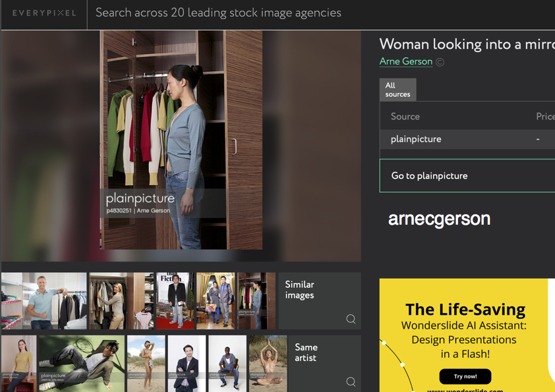Viewport: 555px width, 392px height.
Task: Open similar image of man on red carpet
Action: (175, 300)
